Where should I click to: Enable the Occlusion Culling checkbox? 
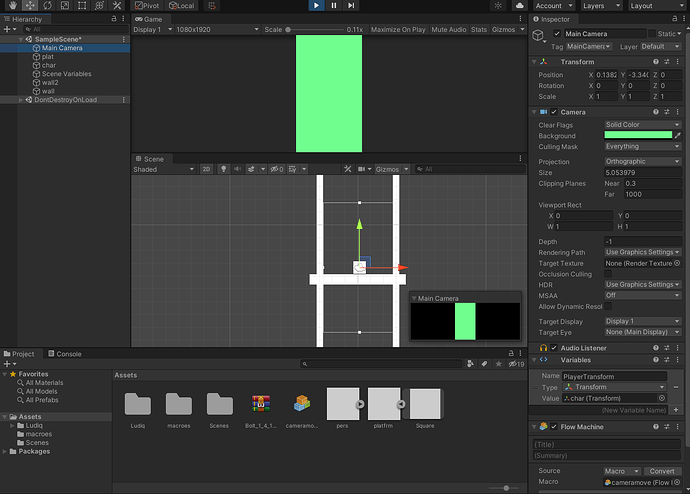(607, 273)
